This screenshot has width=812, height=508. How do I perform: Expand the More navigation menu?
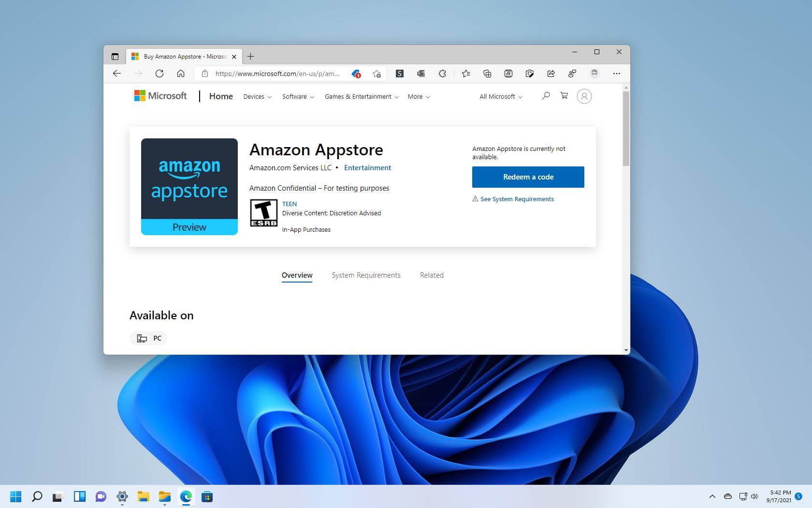click(x=418, y=96)
